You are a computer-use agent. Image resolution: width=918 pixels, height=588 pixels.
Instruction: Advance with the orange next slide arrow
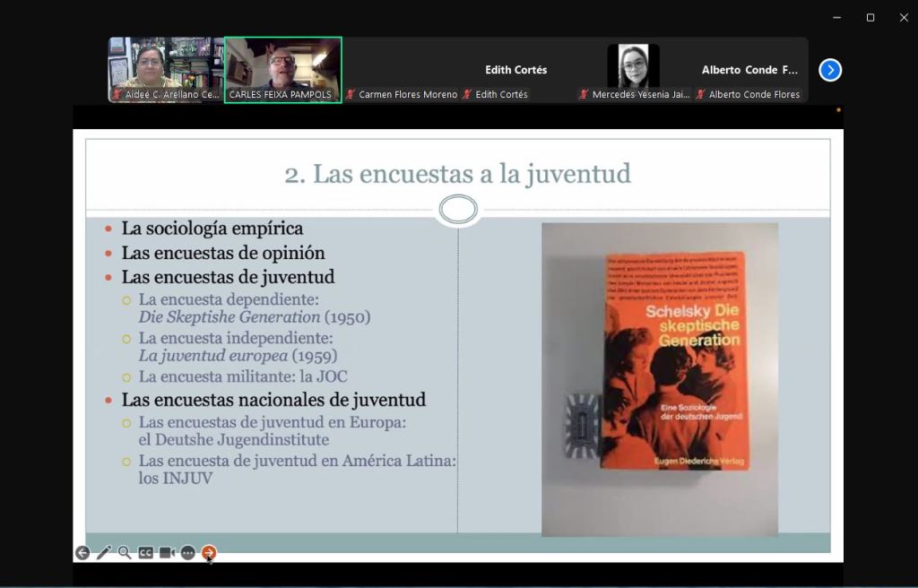[x=209, y=553]
